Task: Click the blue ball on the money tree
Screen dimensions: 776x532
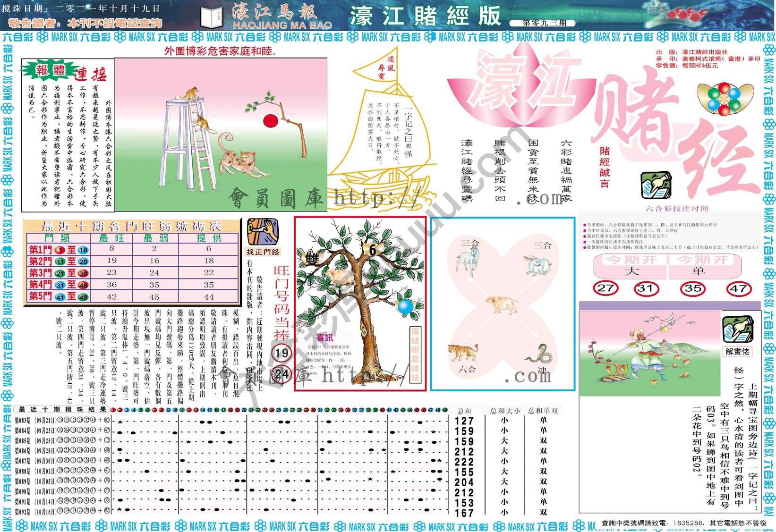Action: [405, 306]
